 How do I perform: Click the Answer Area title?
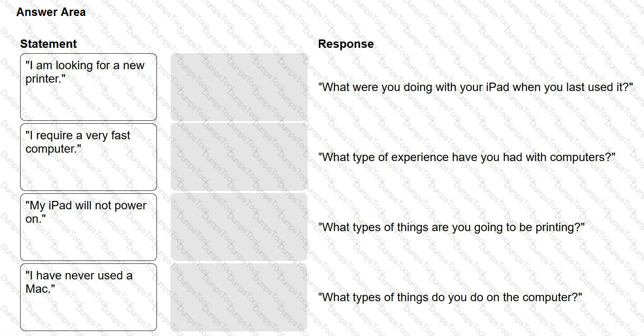coord(51,12)
